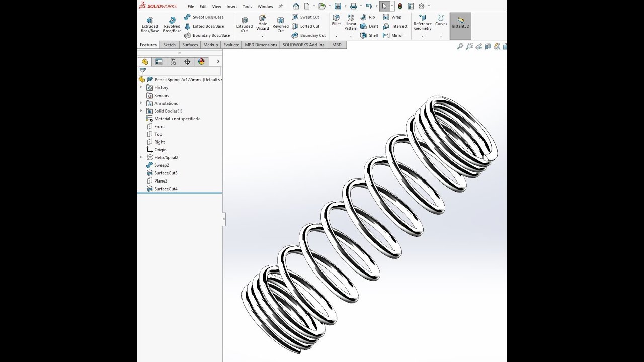The height and width of the screenshot is (362, 644).
Task: Click Zoom to Fit view icon
Action: click(460, 46)
